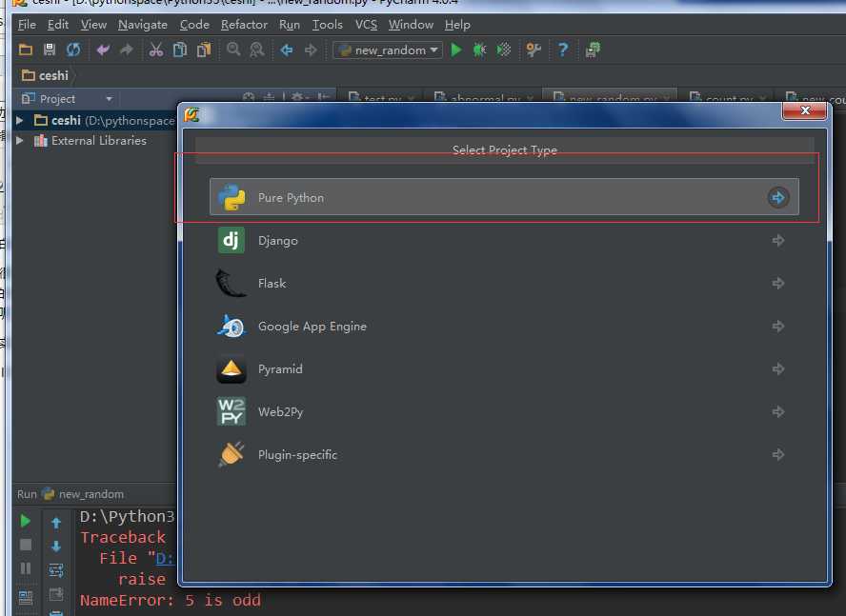This screenshot has height=616, width=846.
Task: Open the Project view dropdown
Action: point(109,99)
